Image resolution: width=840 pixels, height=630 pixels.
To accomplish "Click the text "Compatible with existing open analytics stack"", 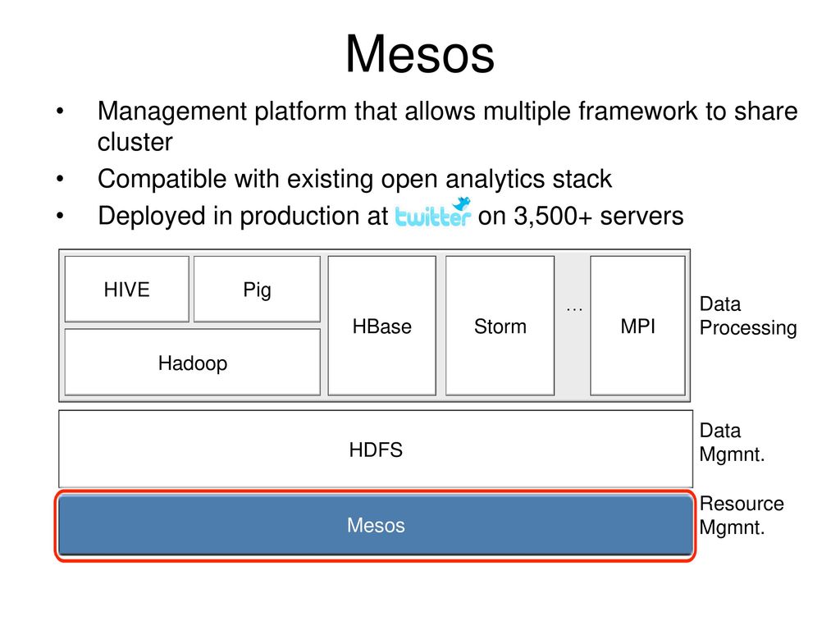I will pos(354,179).
